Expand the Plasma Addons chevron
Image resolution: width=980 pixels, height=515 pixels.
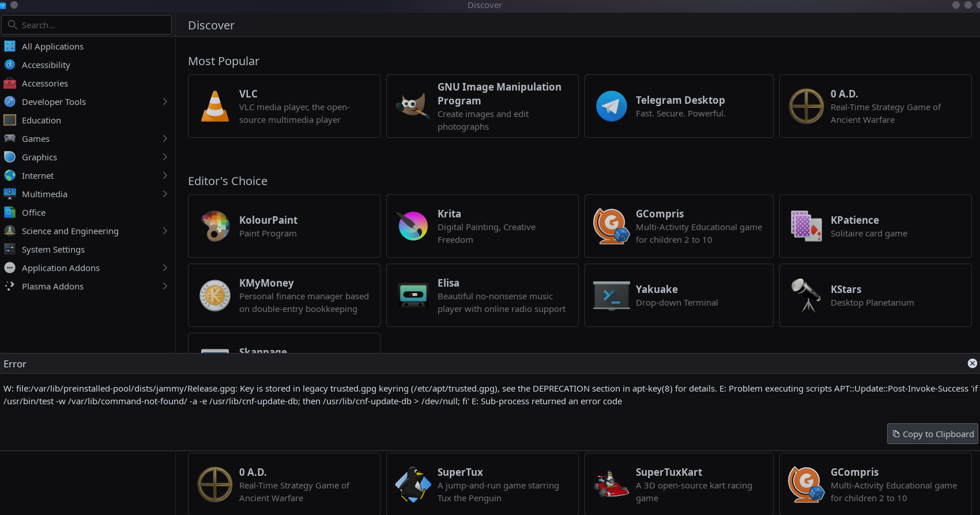coord(165,286)
